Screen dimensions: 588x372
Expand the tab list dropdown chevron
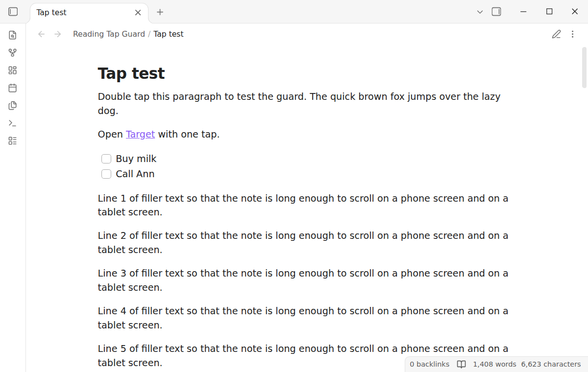[480, 12]
